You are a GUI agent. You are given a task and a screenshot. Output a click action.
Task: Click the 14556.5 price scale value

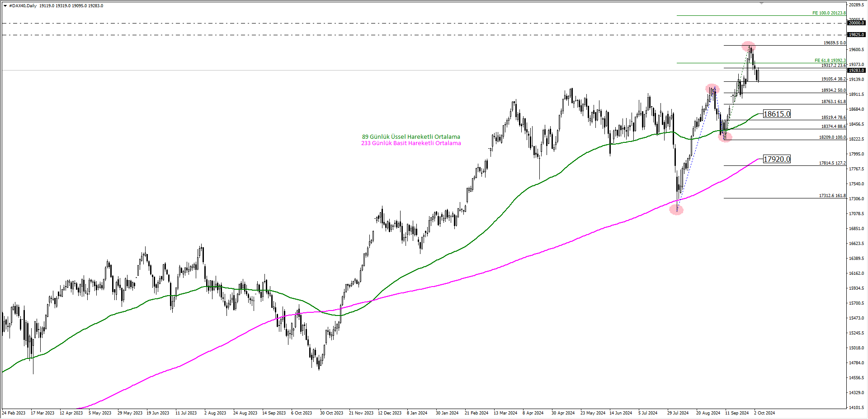point(857,378)
